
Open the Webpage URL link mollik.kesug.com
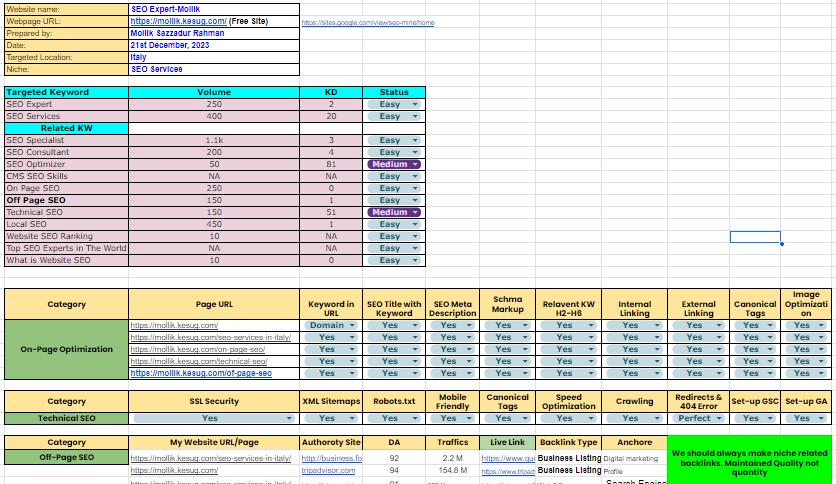coord(179,21)
